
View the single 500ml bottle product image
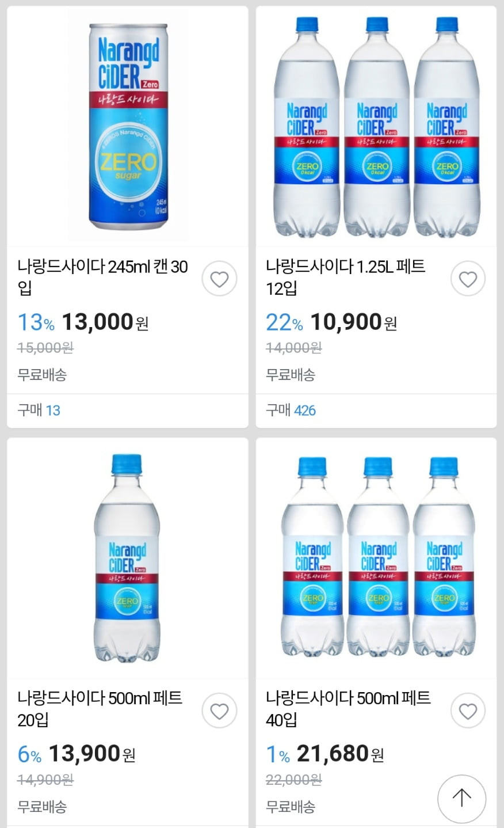(x=128, y=557)
